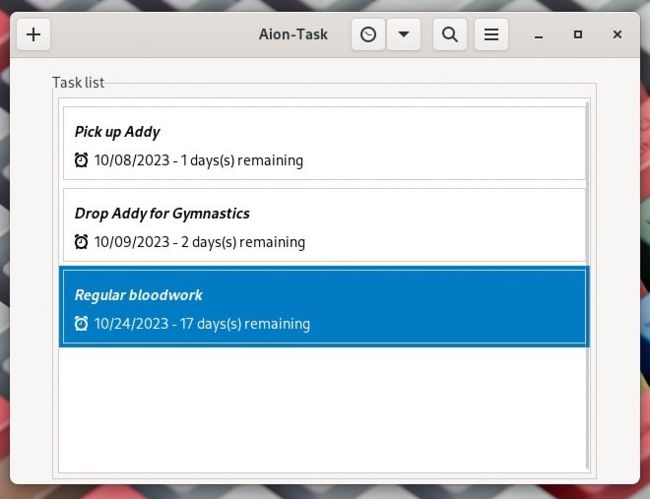
Task: Select the "Pick up Addy" task
Action: click(117, 132)
